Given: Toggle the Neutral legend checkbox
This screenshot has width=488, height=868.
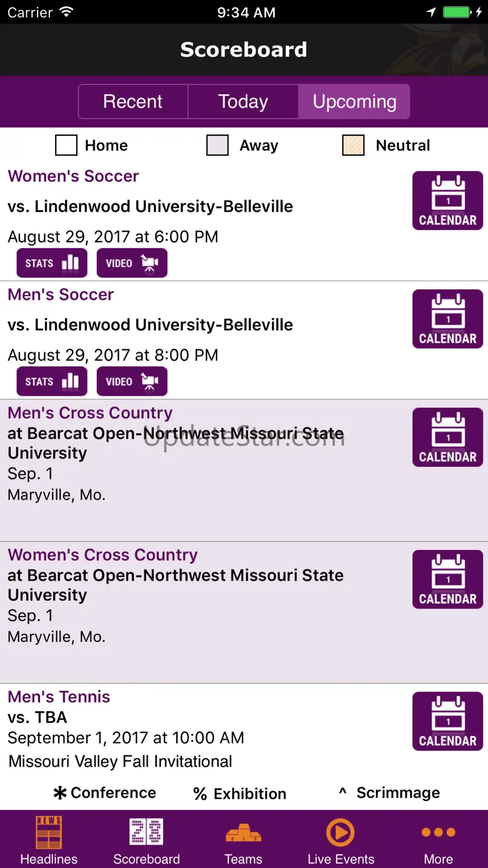Looking at the screenshot, I should click(x=353, y=145).
